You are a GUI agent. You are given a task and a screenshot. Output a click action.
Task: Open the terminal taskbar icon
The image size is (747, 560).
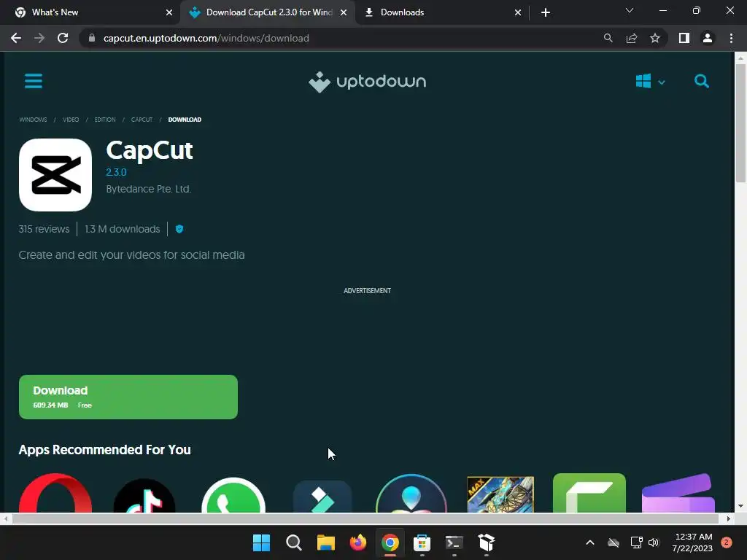pos(454,542)
